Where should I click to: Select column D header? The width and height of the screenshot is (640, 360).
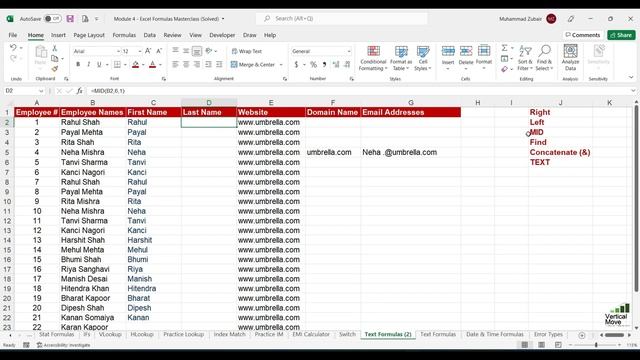point(209,102)
